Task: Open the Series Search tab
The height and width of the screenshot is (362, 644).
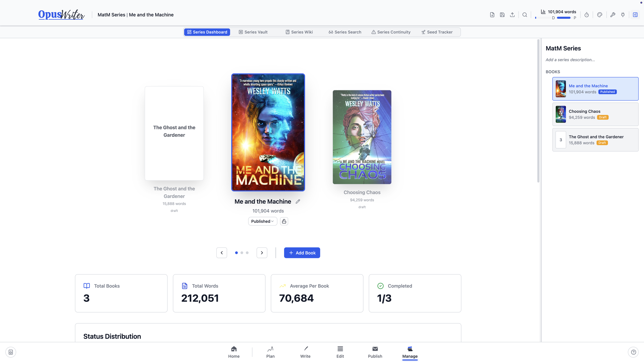Action: coord(345,32)
